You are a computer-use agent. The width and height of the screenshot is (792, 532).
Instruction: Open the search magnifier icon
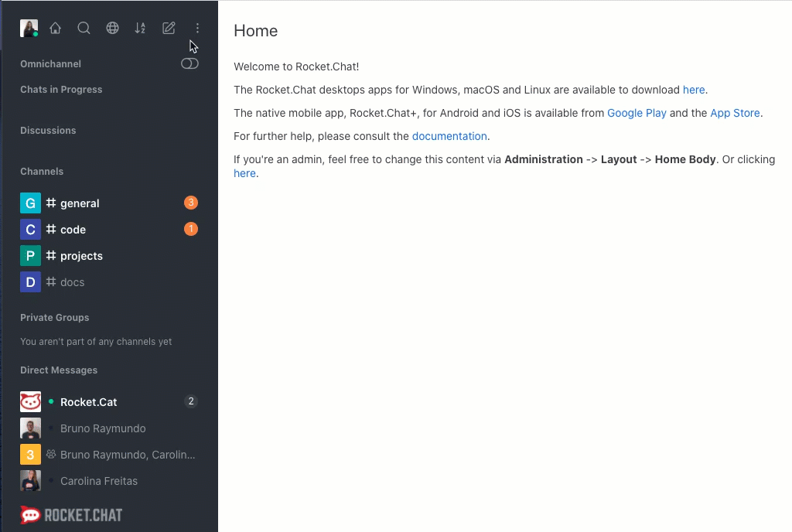coord(84,29)
